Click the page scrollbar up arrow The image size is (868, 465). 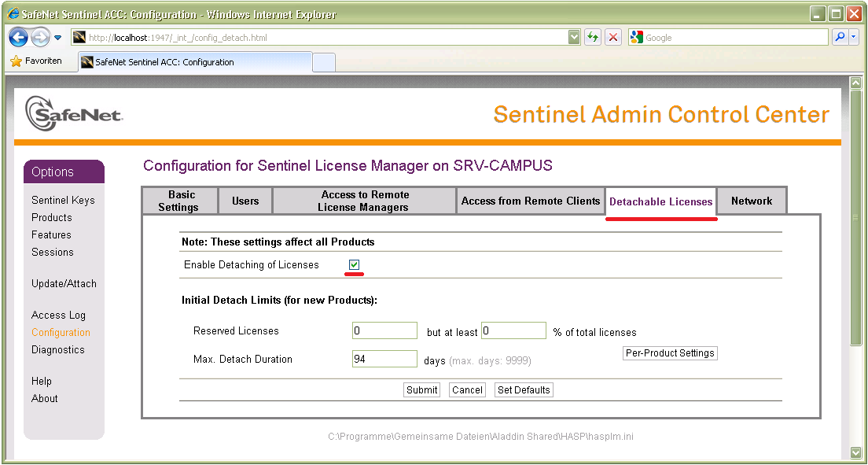(856, 83)
